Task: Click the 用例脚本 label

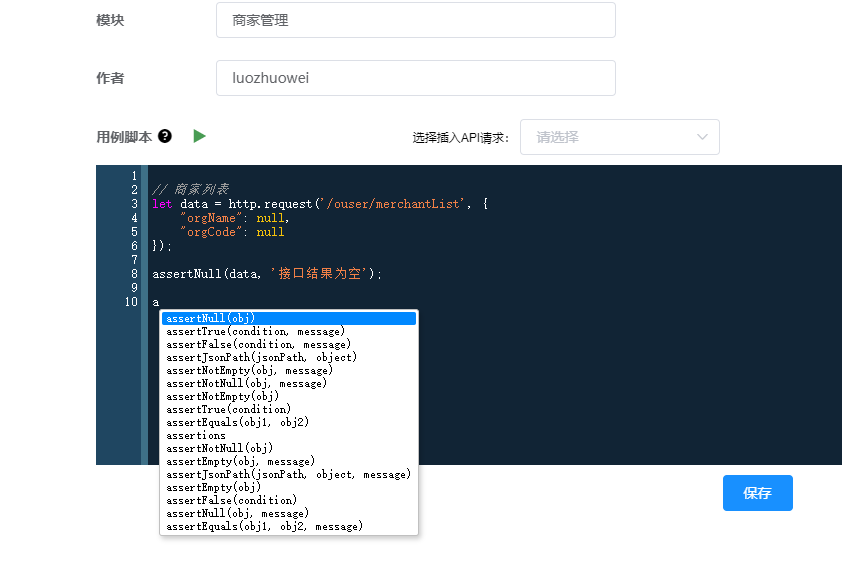Action: coord(124,137)
